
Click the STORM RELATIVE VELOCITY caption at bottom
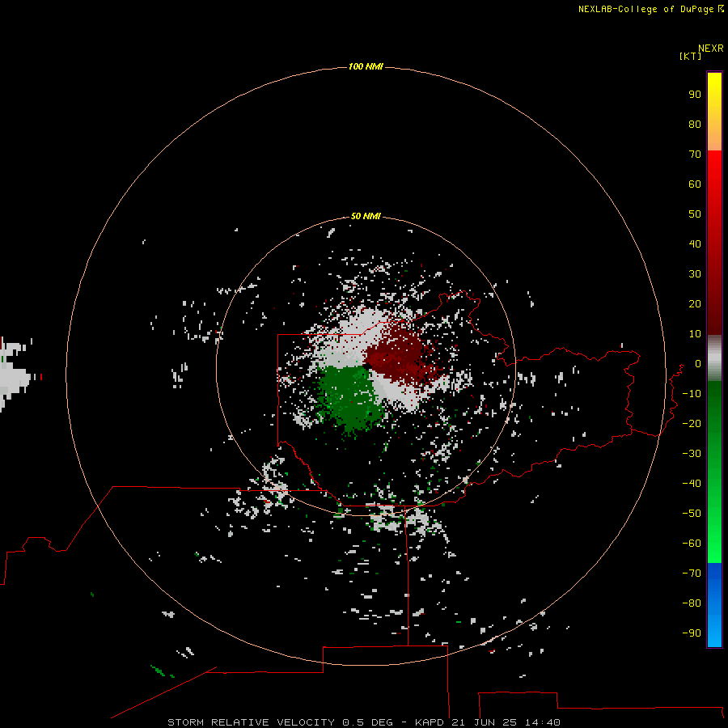(363, 722)
